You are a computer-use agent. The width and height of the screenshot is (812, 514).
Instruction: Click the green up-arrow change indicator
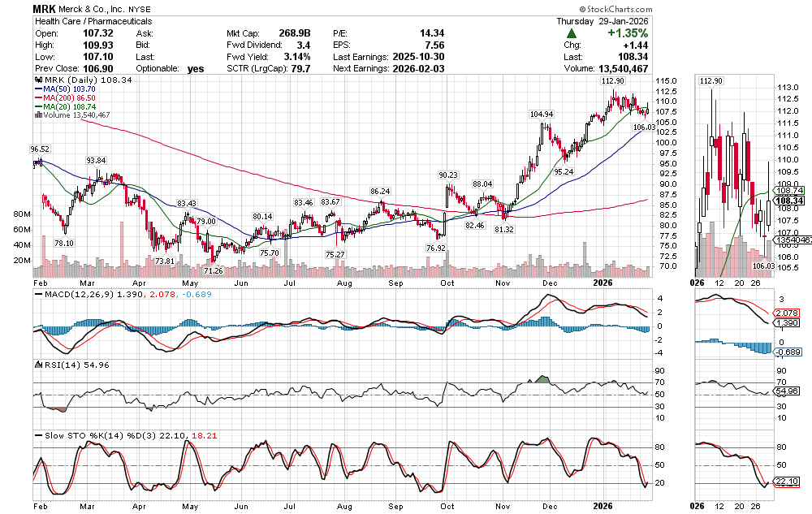tap(572, 33)
